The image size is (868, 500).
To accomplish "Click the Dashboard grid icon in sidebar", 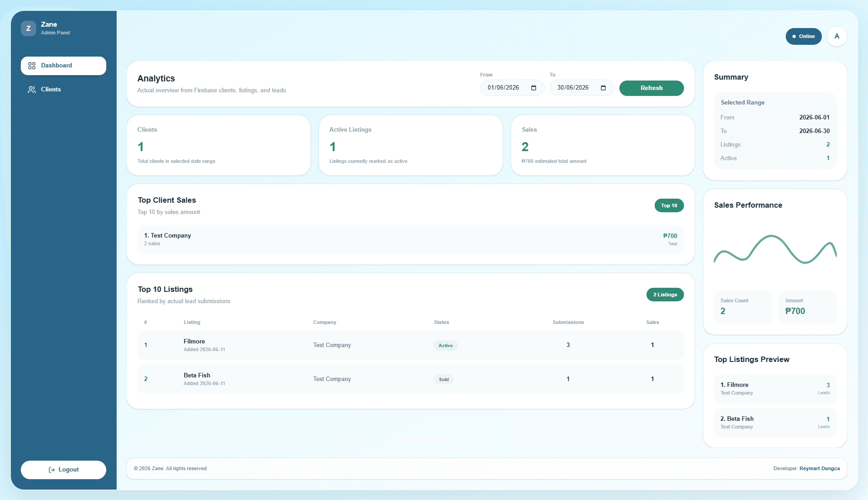I will [32, 66].
